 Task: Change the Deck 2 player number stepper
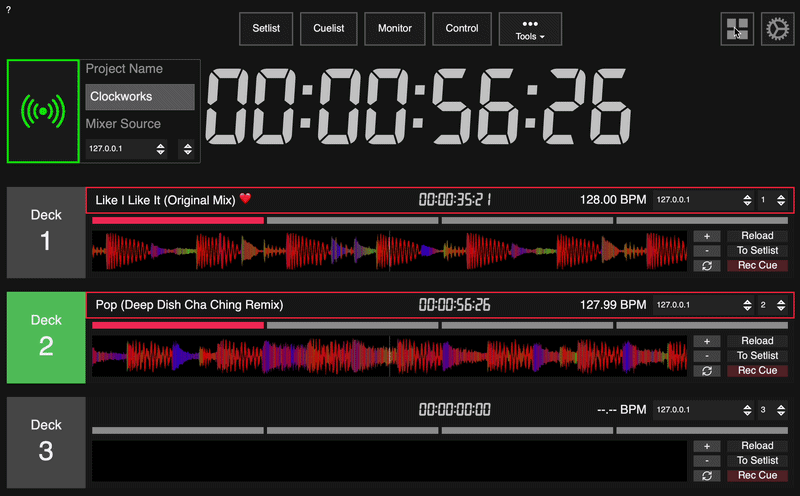coord(772,305)
